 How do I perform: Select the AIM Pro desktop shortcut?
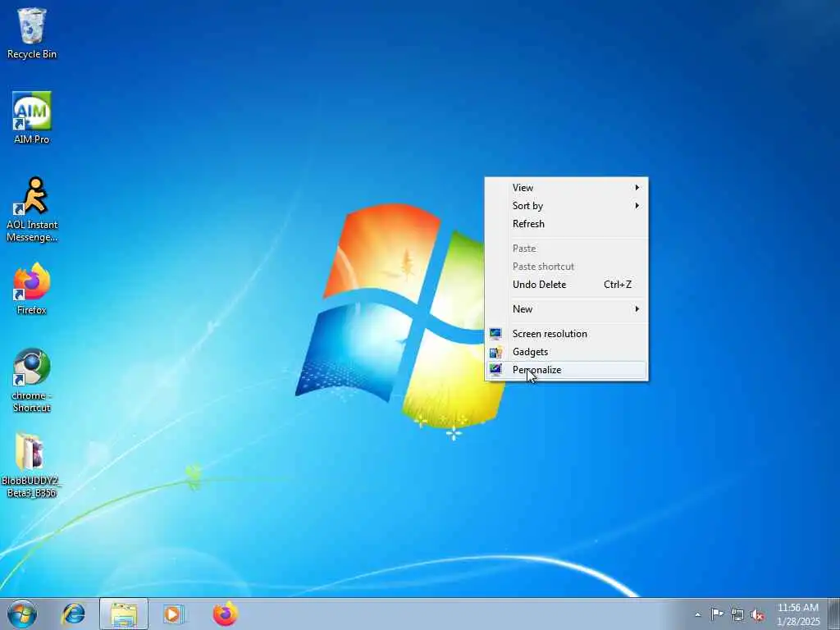32,118
